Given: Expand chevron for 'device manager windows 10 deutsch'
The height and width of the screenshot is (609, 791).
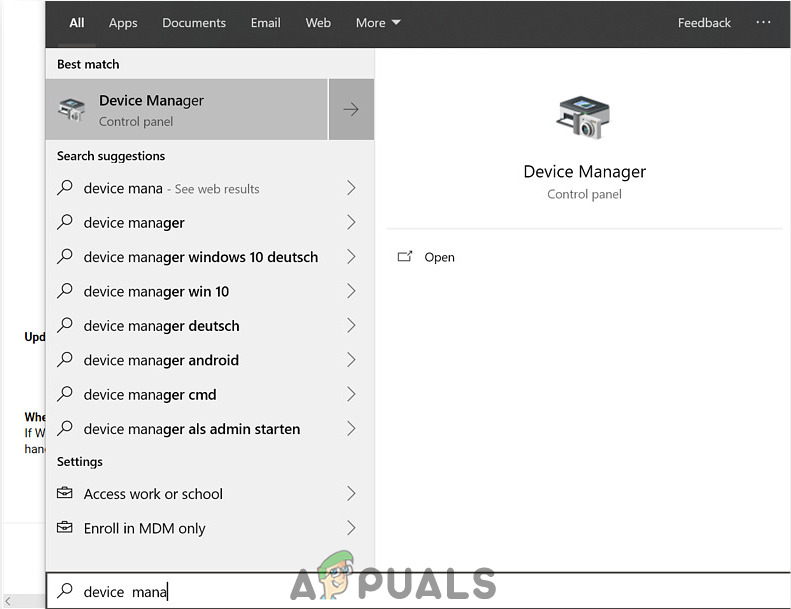Looking at the screenshot, I should tap(351, 256).
